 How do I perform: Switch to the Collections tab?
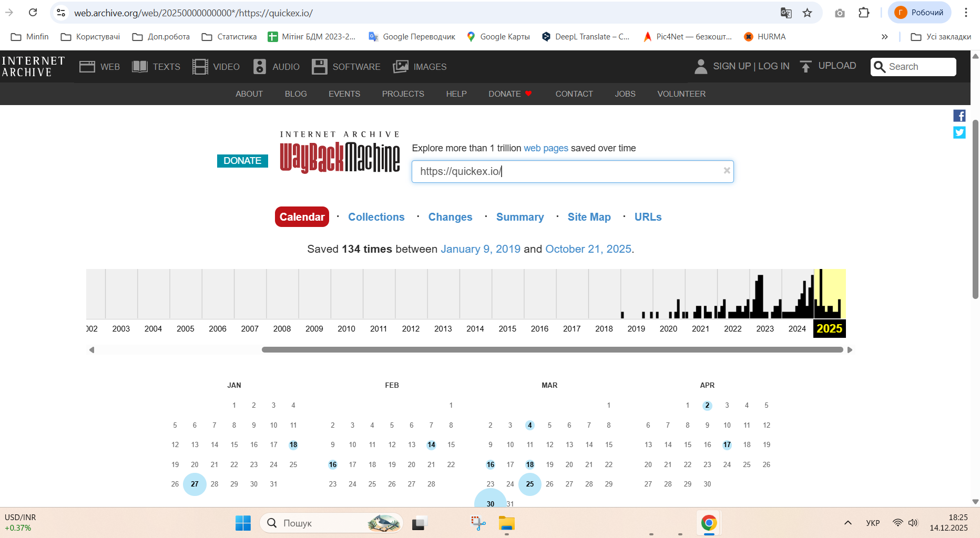376,217
